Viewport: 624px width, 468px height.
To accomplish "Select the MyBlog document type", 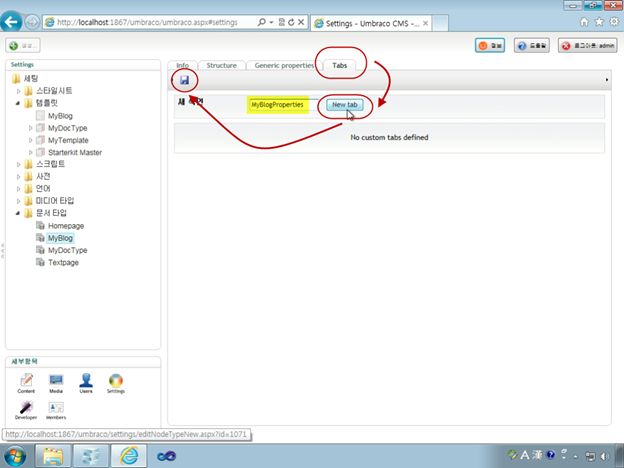I will tap(60, 238).
